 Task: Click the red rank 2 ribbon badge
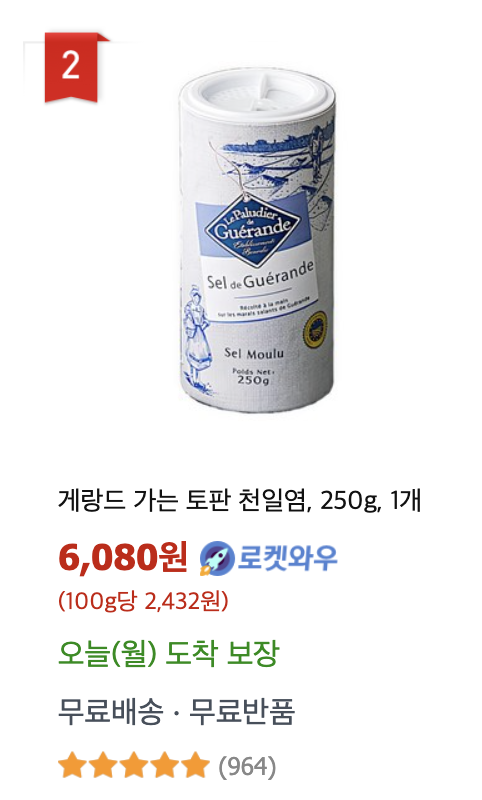tap(71, 67)
